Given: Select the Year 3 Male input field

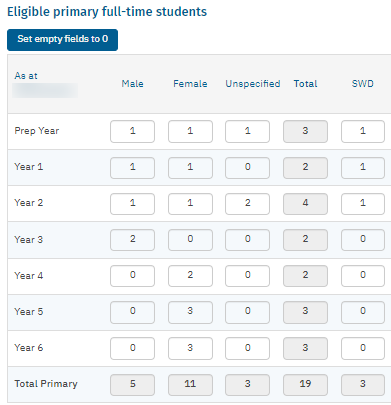Looking at the screenshot, I should [x=132, y=240].
